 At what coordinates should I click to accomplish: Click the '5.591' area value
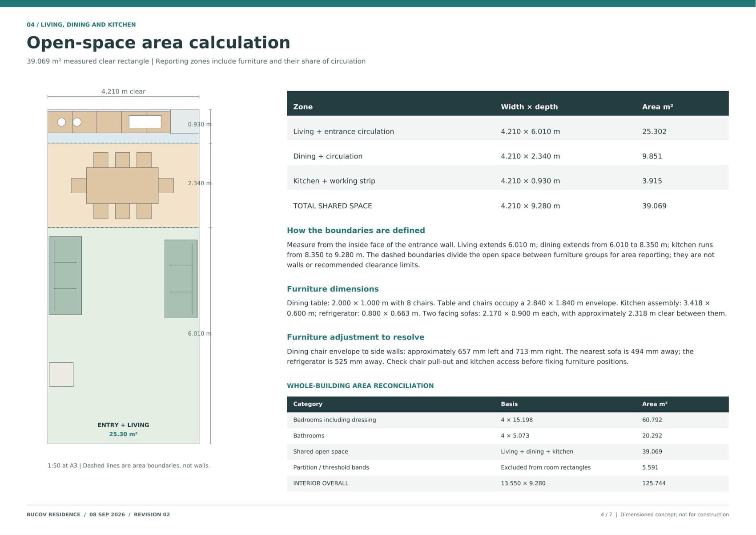[650, 467]
